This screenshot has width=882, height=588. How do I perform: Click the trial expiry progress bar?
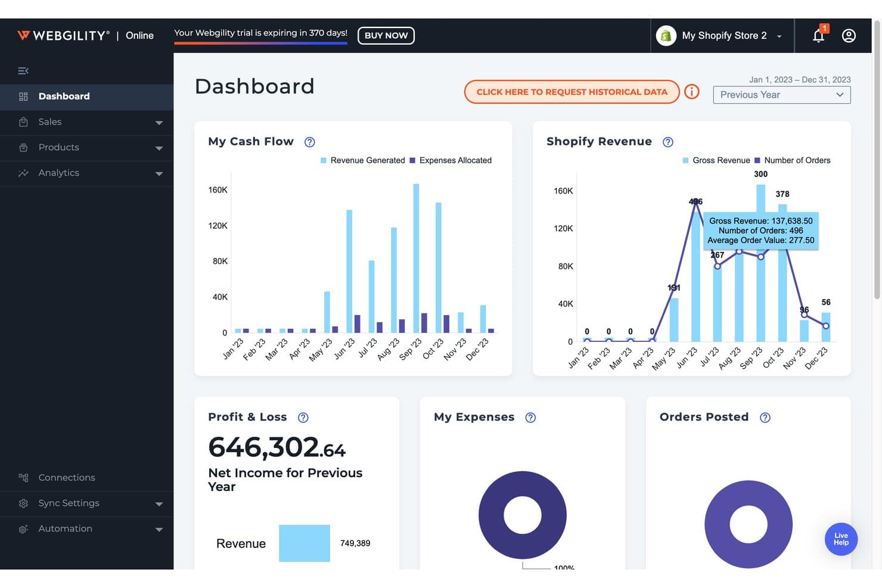pos(260,43)
